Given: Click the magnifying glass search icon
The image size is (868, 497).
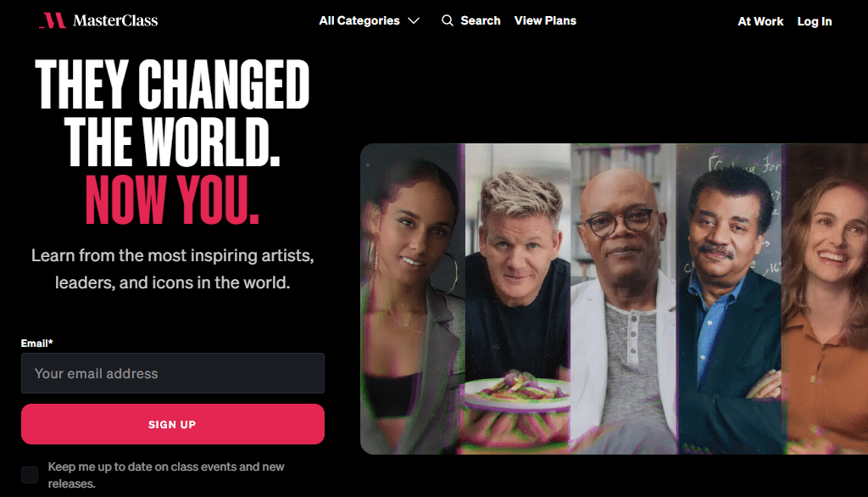Looking at the screenshot, I should [x=448, y=20].
